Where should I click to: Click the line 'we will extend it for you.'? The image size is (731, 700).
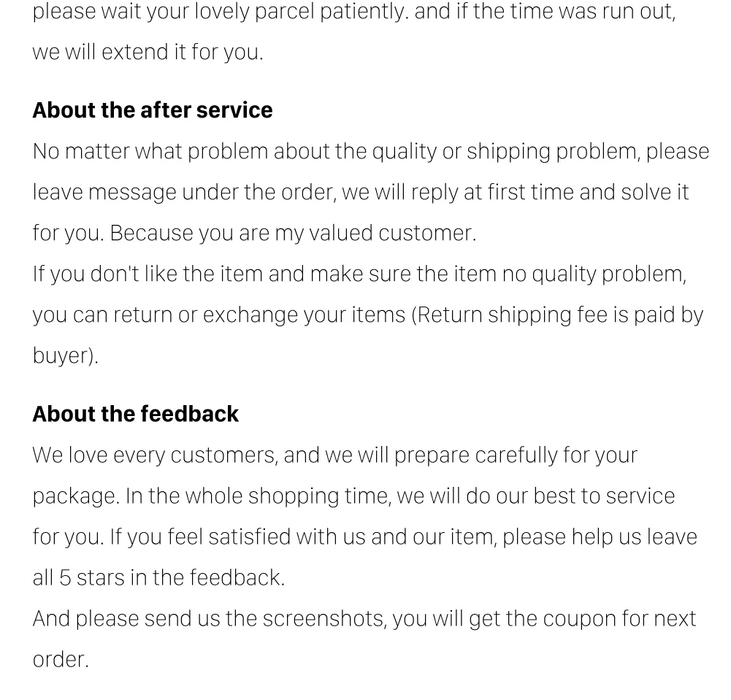pos(148,53)
